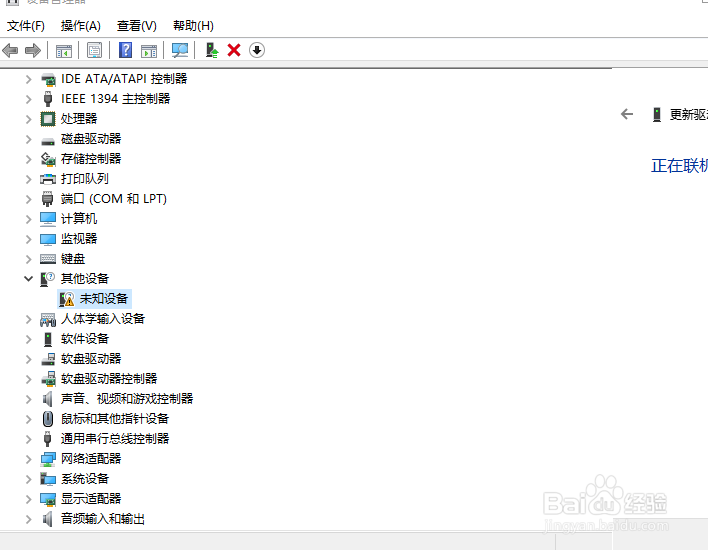Select the 软件设备 label
Image resolution: width=708 pixels, height=550 pixels.
pyautogui.click(x=85, y=339)
